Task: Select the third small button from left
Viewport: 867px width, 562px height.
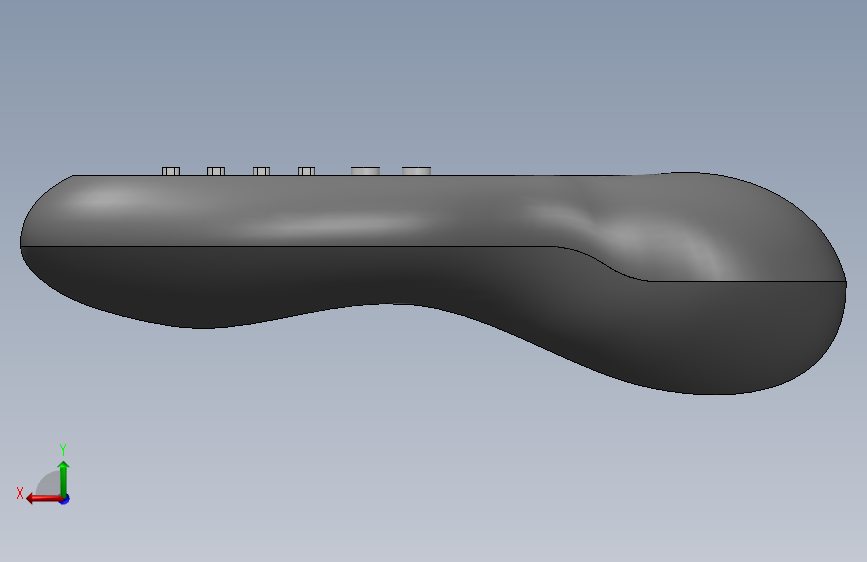Action: 262,171
